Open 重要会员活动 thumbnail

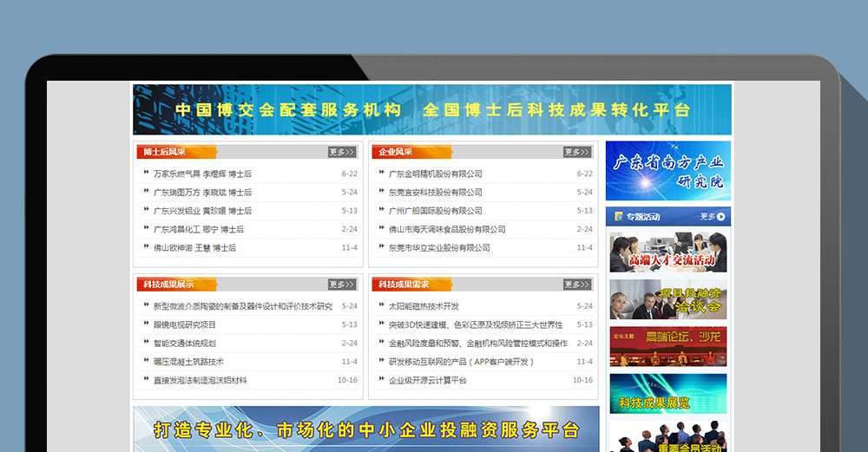tap(668, 436)
